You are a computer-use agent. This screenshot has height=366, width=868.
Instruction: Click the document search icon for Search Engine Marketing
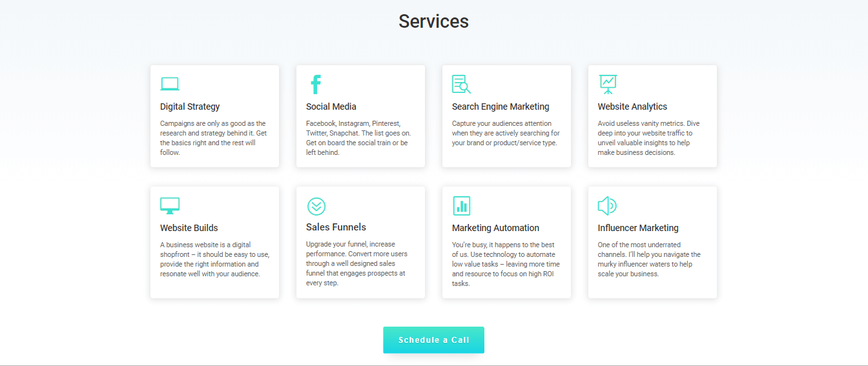click(x=461, y=85)
